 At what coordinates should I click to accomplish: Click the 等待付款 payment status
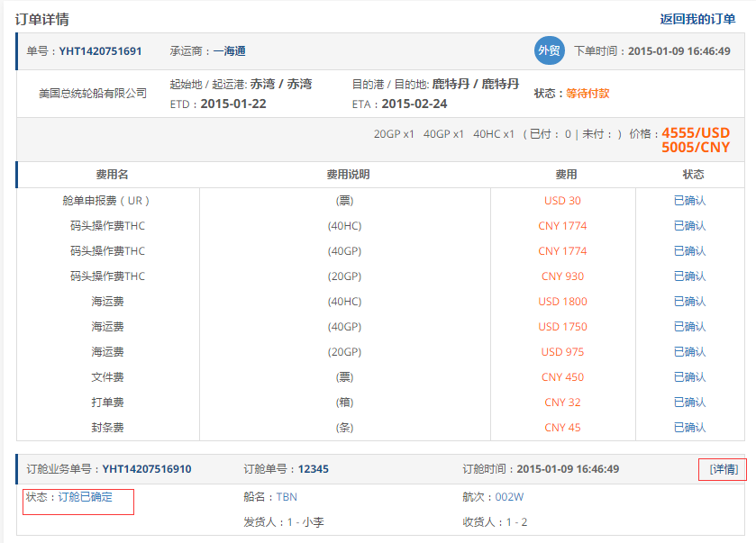[x=587, y=92]
